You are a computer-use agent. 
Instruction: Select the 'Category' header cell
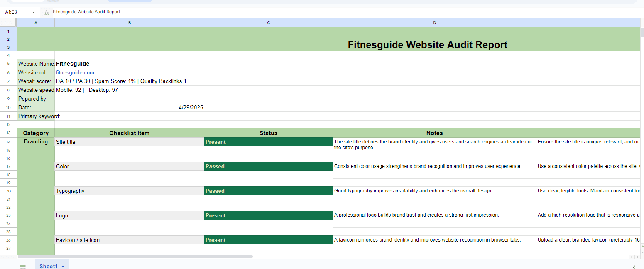click(x=36, y=133)
